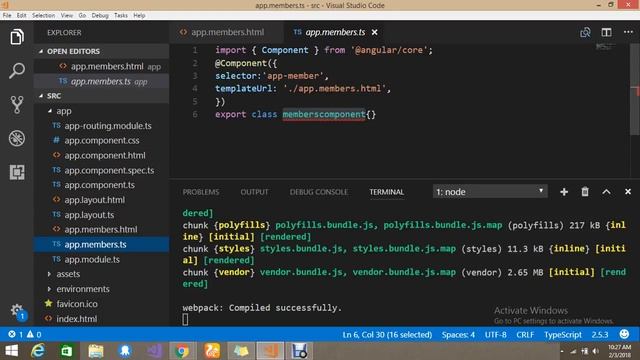Open app.component.html file

click(101, 156)
